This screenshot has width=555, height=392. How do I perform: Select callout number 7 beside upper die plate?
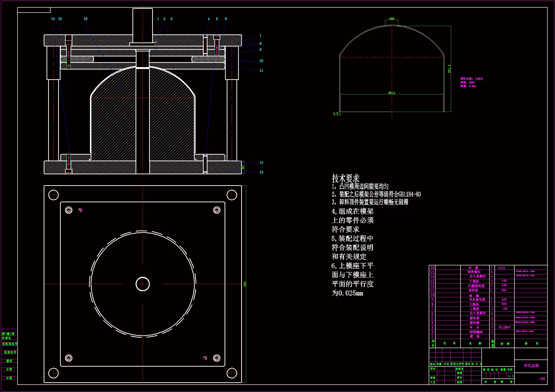260,36
